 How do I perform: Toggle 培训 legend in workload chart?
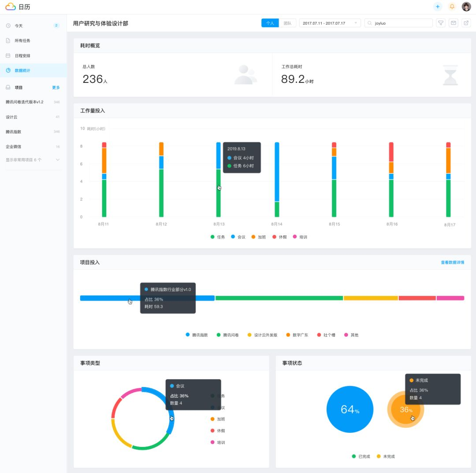click(x=300, y=237)
